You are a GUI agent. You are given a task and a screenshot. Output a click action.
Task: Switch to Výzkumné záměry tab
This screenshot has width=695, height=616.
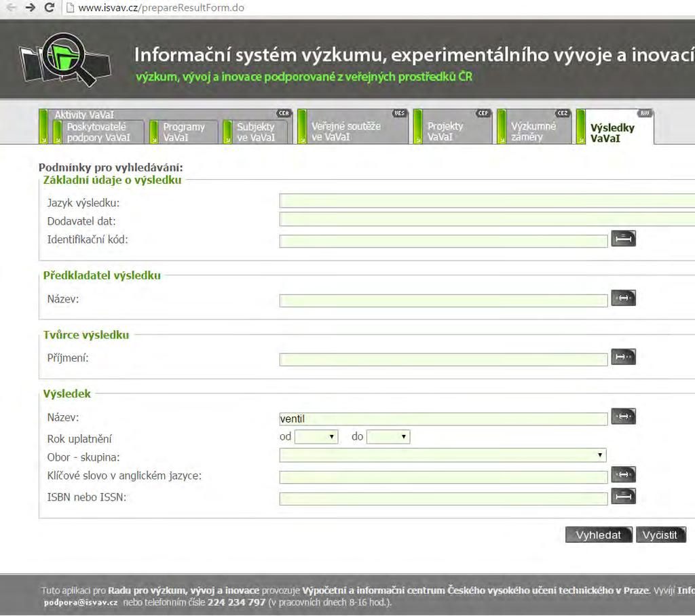(534, 126)
